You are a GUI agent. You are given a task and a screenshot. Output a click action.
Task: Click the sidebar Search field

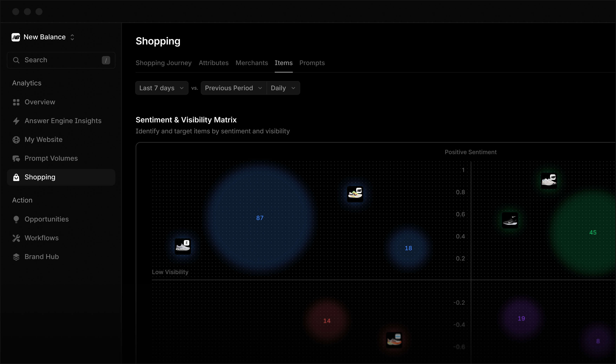tap(61, 60)
